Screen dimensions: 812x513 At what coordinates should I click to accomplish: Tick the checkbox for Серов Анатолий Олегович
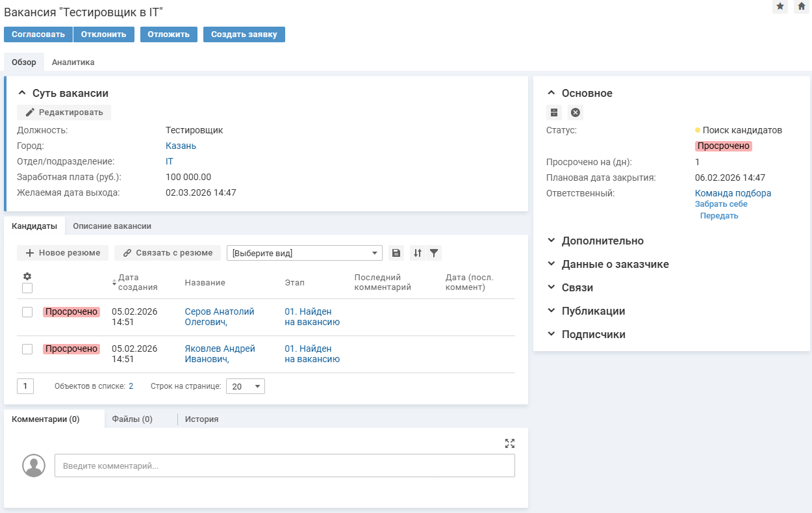coord(27,312)
